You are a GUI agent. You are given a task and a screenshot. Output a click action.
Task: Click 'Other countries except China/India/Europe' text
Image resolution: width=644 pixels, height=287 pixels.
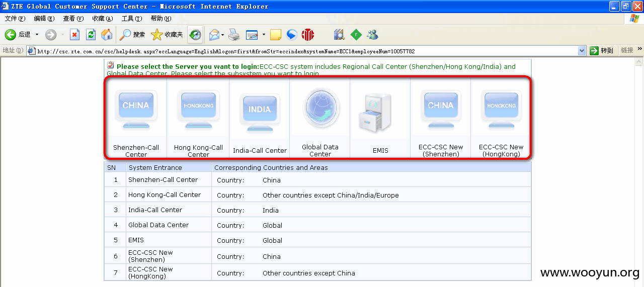click(331, 195)
